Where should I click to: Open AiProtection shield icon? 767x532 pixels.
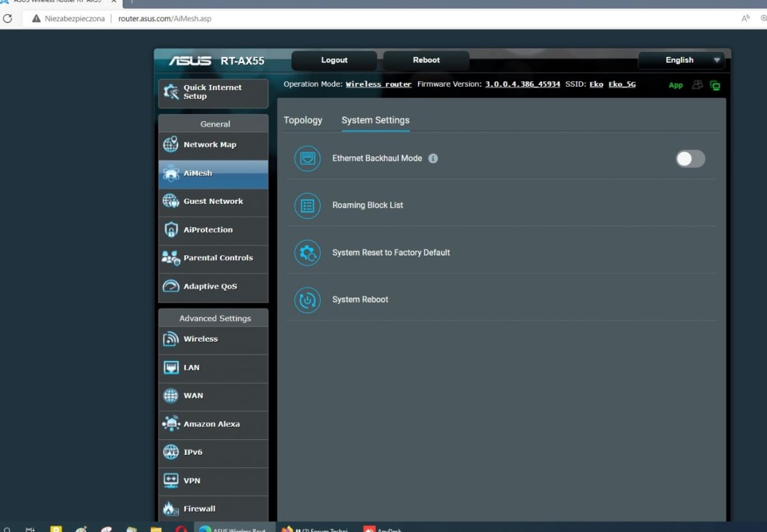171,230
